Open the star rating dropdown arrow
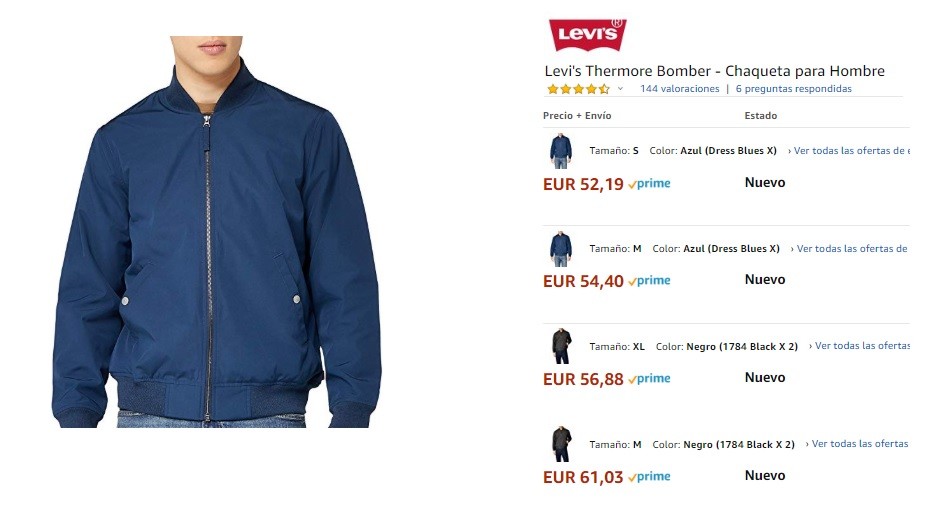The height and width of the screenshot is (512, 930). [x=620, y=89]
